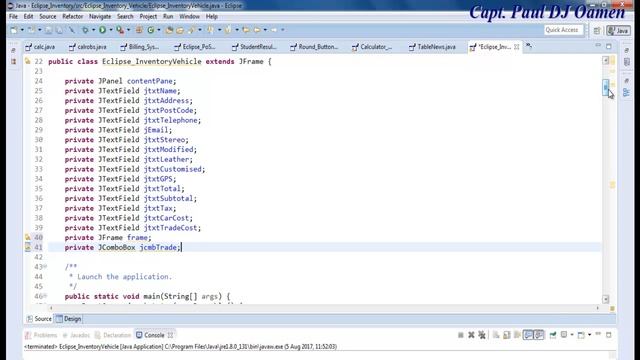Click the marker icon on line 41
The width and height of the screenshot is (640, 360).
[27, 247]
